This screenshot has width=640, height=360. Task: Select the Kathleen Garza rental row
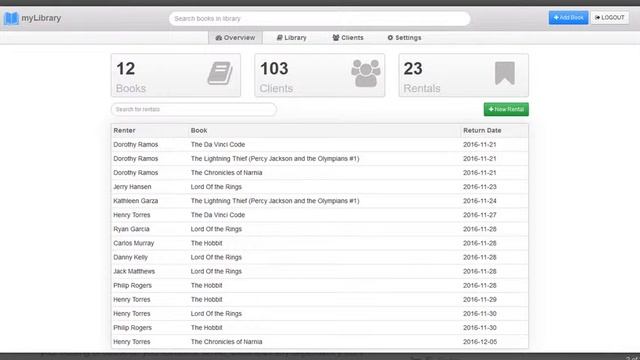320,201
